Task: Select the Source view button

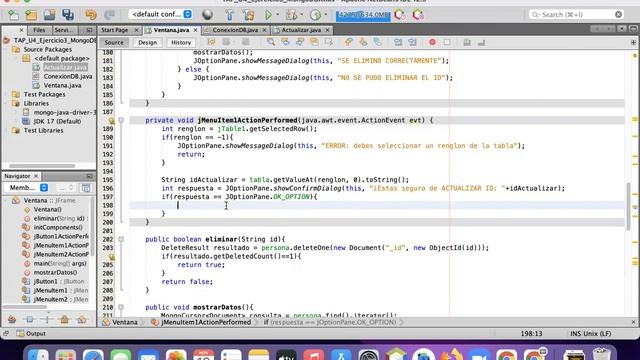Action: tap(114, 42)
